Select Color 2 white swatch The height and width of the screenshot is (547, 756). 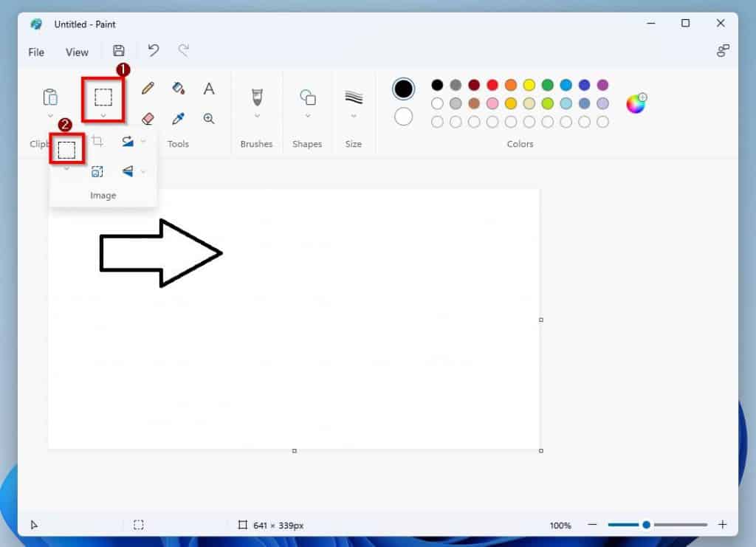coord(403,117)
